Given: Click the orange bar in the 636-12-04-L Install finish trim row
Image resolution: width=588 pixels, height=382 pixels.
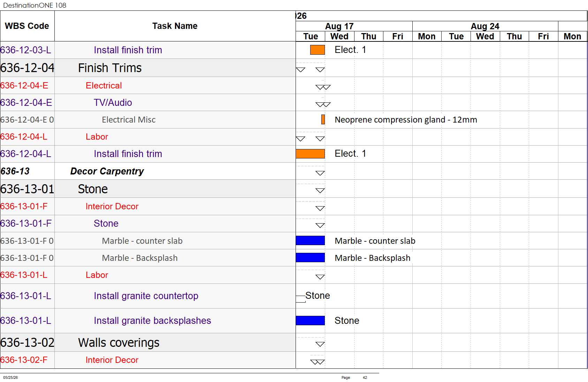Looking at the screenshot, I should point(310,154).
